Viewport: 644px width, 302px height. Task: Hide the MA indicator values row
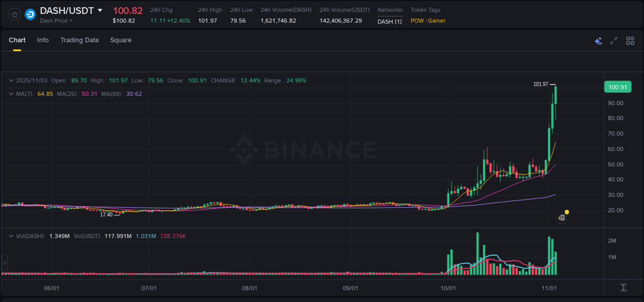(10, 94)
